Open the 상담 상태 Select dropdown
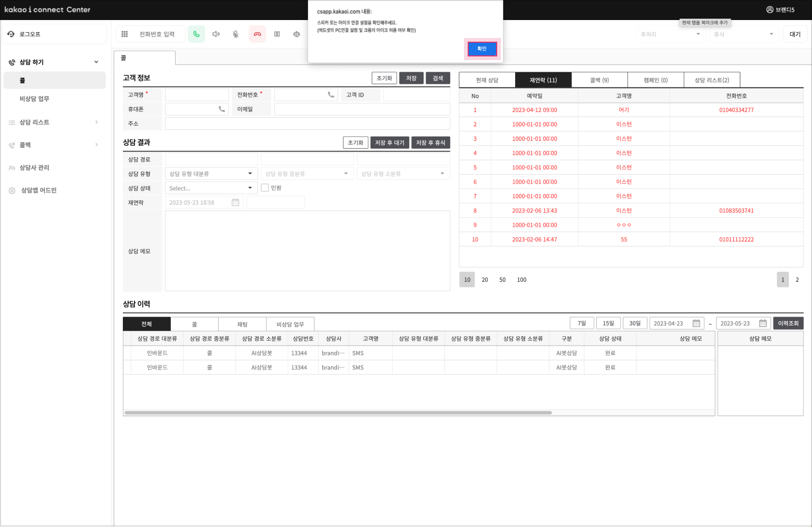 pos(211,188)
